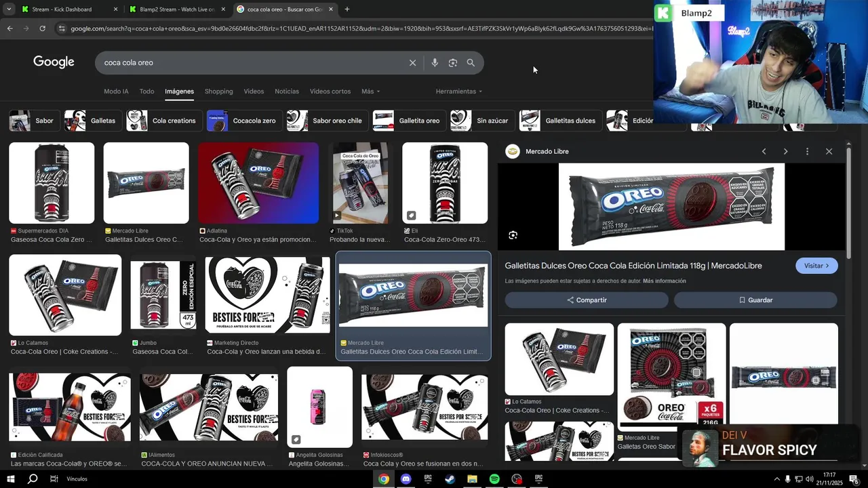Open File Explorer from the taskbar
868x488 pixels.
tap(472, 479)
